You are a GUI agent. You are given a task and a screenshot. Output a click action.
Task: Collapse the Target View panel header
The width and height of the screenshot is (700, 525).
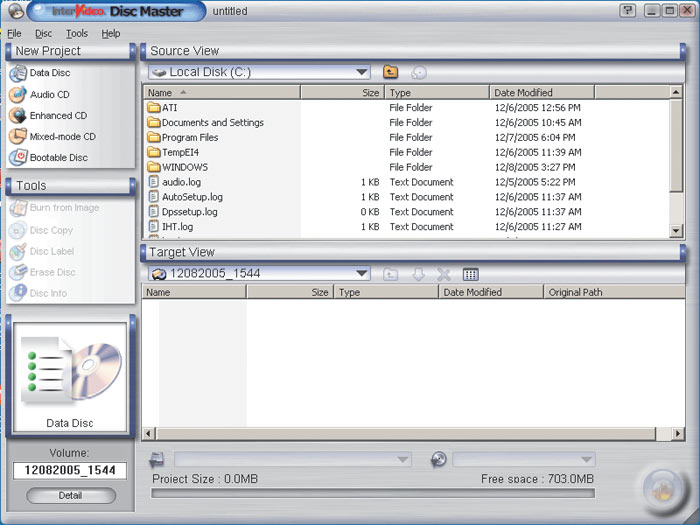[x=413, y=253]
